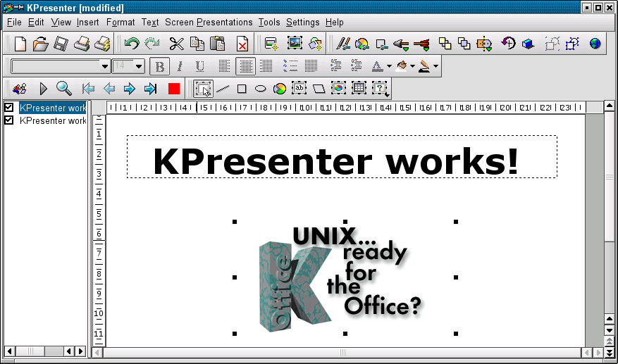Click the rotate object clock-arrow icon
The width and height of the screenshot is (618, 364).
509,43
